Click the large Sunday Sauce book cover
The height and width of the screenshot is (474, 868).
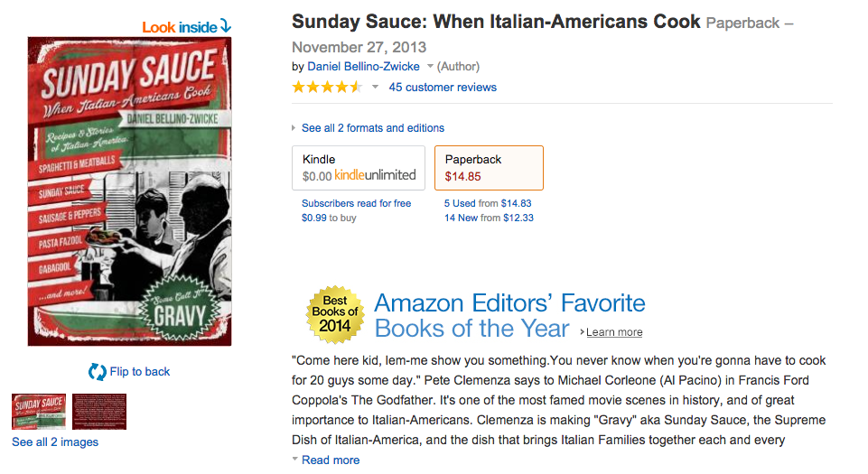(130, 191)
